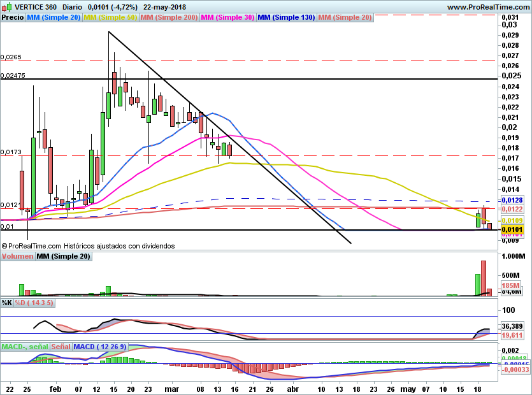Viewport: 532px width, 395px height.
Task: Select the Volumen panel label
Action: 17,256
